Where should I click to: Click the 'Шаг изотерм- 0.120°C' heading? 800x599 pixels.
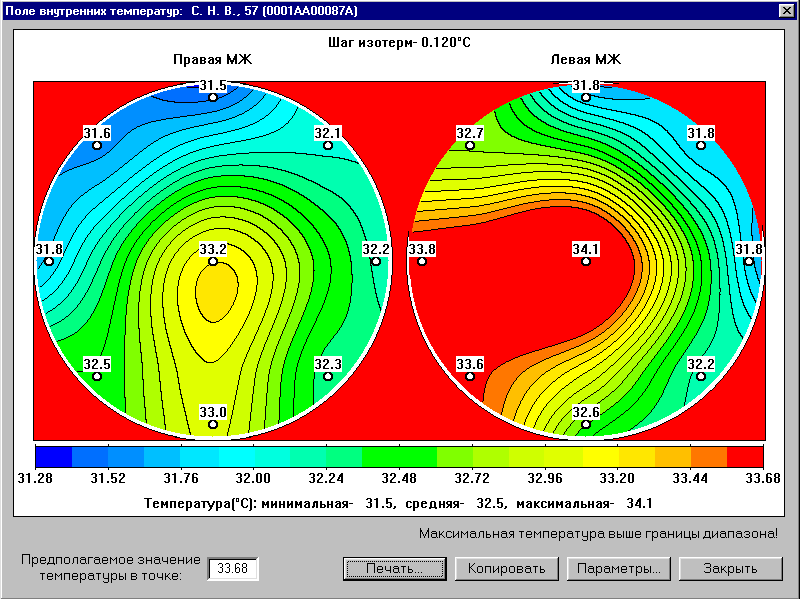399,42
